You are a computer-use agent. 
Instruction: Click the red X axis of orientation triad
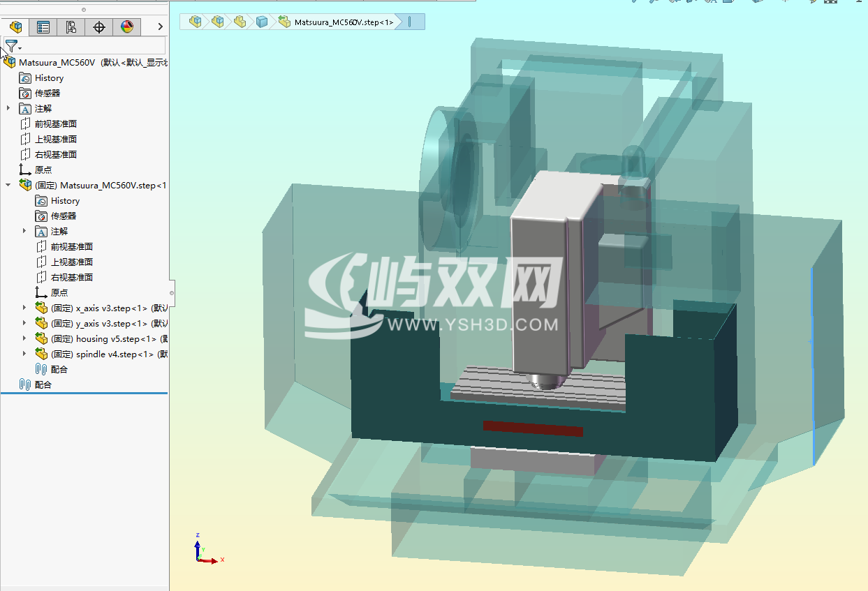(x=209, y=560)
